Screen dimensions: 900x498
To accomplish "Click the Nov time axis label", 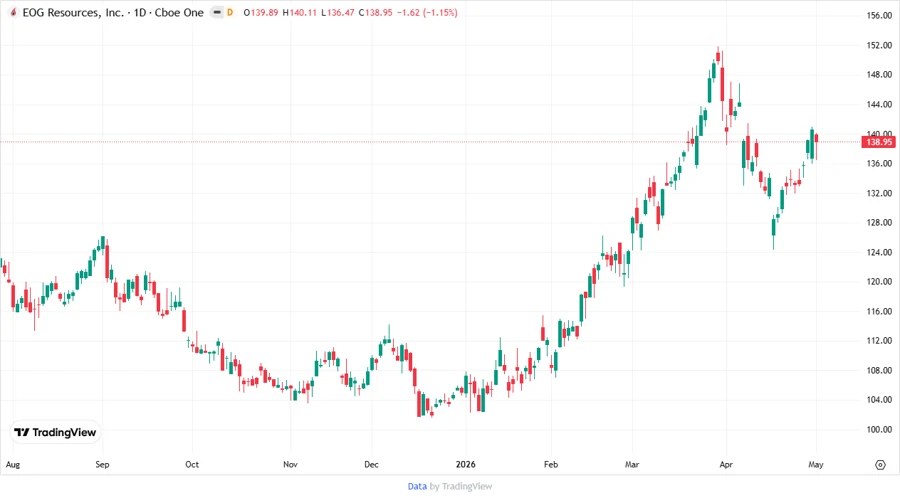I will click(290, 465).
